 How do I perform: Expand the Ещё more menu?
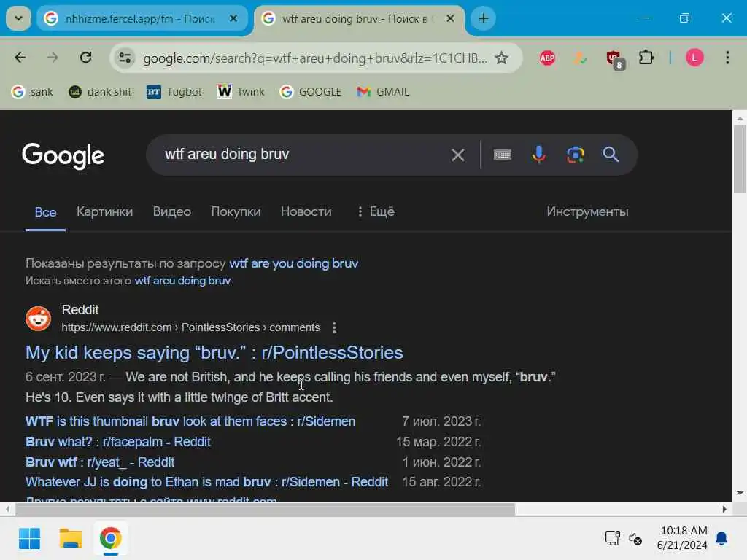[376, 211]
